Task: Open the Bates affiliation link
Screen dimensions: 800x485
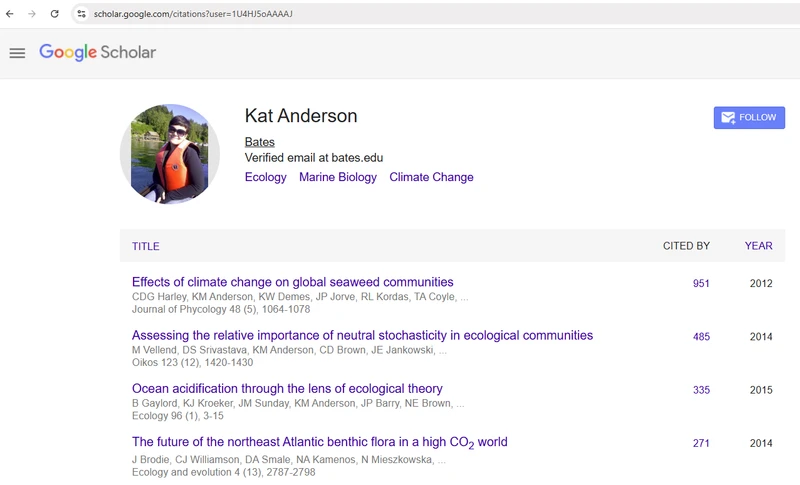Action: (x=260, y=142)
